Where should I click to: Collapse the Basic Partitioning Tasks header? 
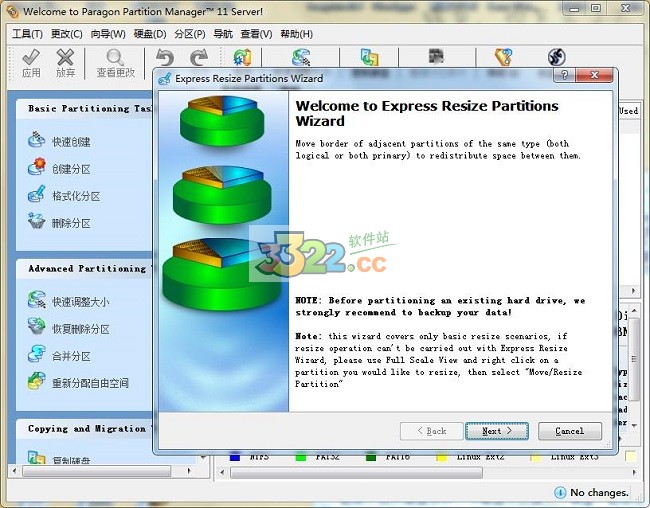click(85, 109)
